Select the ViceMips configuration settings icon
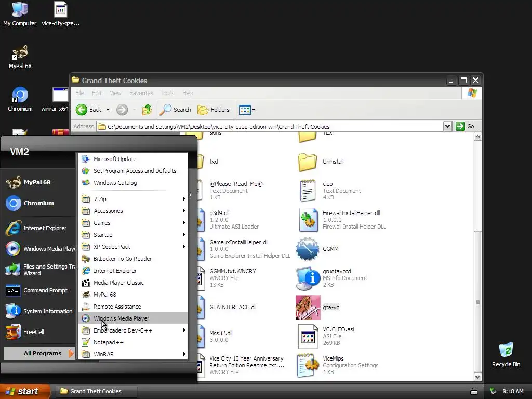 (308, 366)
